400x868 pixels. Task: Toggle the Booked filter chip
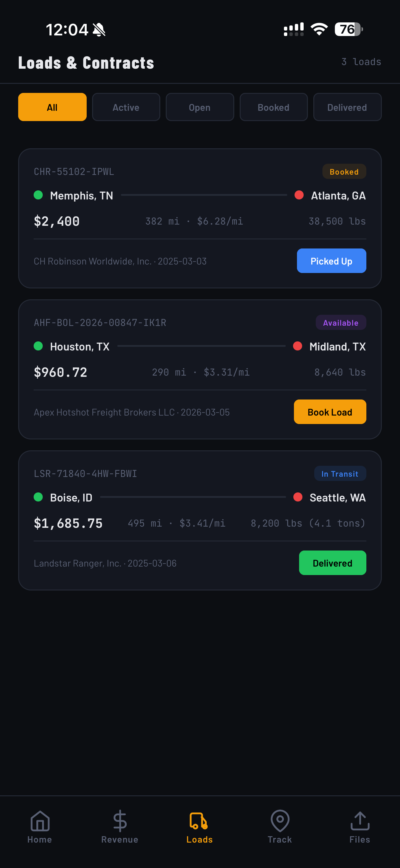pyautogui.click(x=274, y=107)
